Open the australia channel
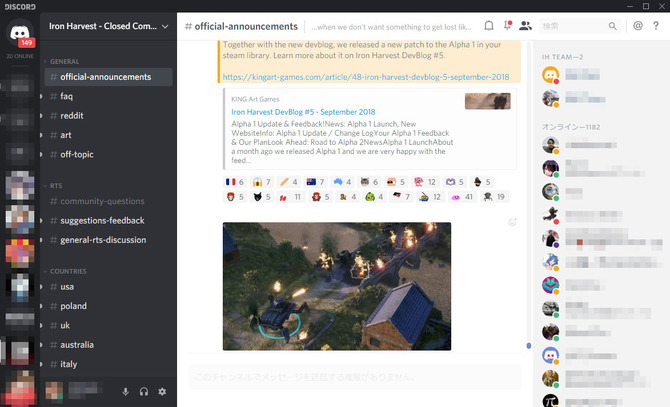The height and width of the screenshot is (407, 670). pyautogui.click(x=108, y=345)
